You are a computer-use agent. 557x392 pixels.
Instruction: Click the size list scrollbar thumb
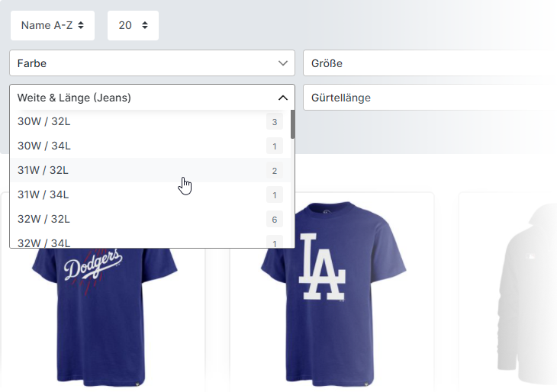click(x=292, y=124)
